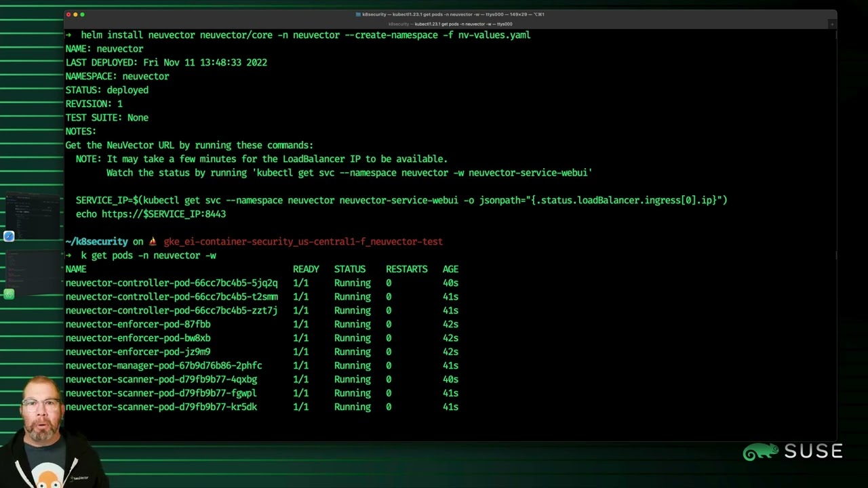Add a new terminal tab with plus button
The width and height of the screenshot is (868, 488).
832,24
